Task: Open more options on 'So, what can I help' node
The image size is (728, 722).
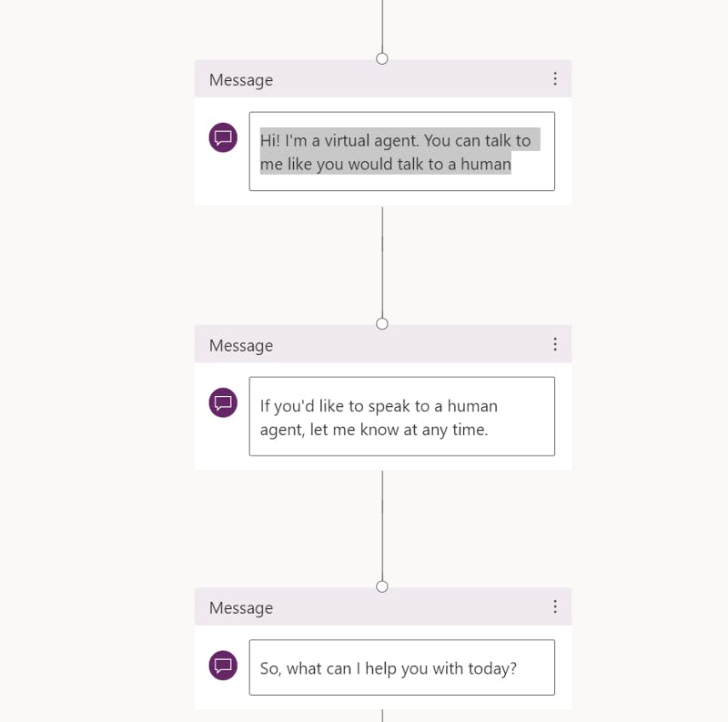Action: 555,606
